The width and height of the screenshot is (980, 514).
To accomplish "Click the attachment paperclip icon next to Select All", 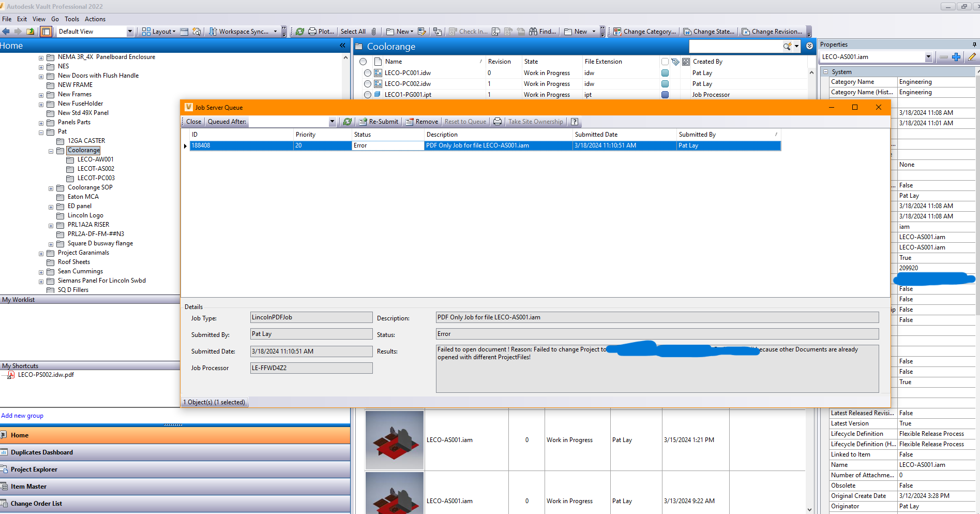I will pyautogui.click(x=373, y=31).
